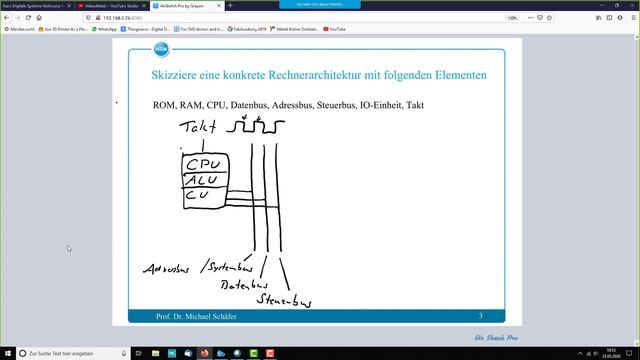Open Task View on the taskbar
The image size is (640, 360).
(x=138, y=353)
